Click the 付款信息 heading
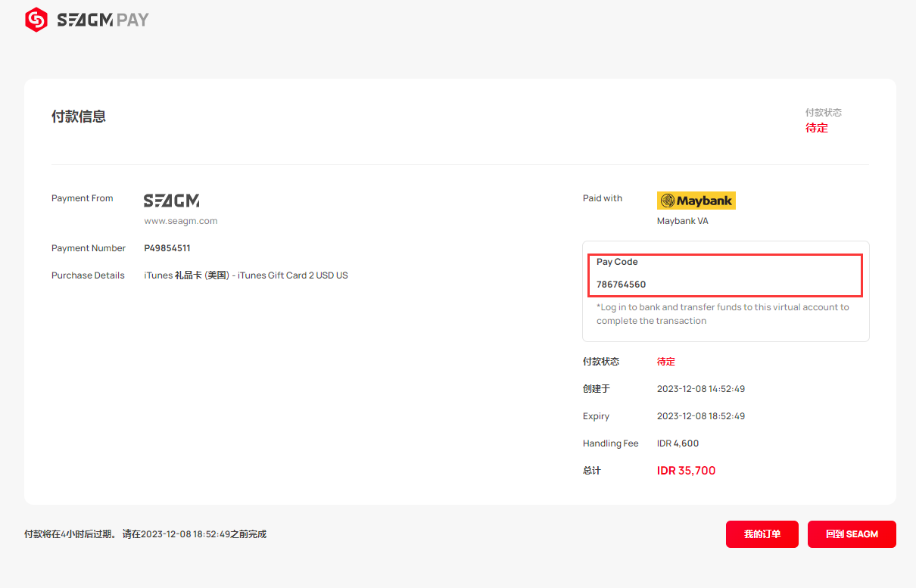The image size is (916, 588). coord(79,117)
